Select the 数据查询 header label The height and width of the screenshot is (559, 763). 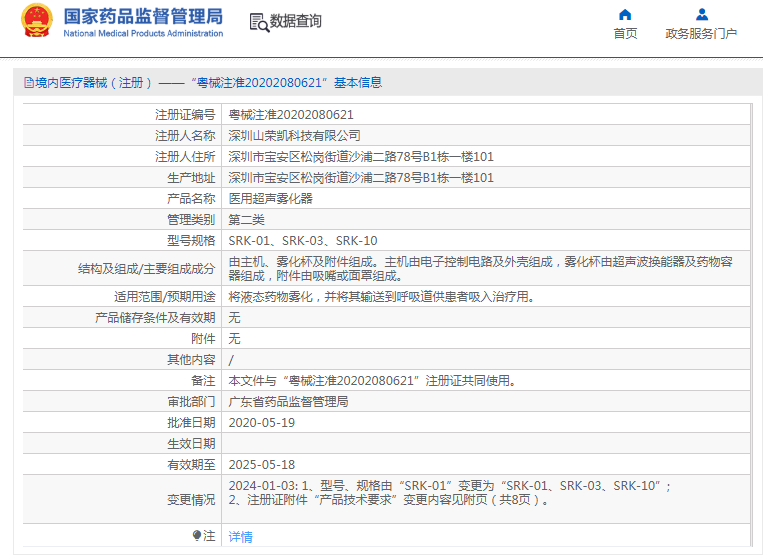[296, 21]
